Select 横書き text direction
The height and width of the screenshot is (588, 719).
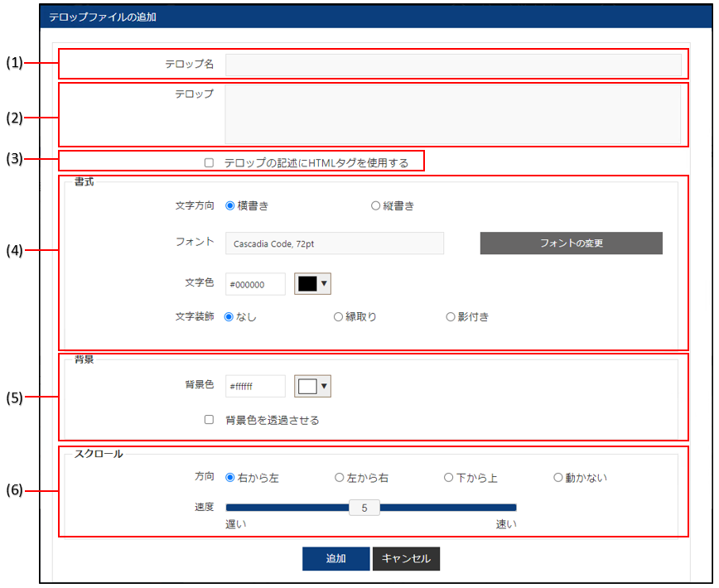pyautogui.click(x=229, y=205)
